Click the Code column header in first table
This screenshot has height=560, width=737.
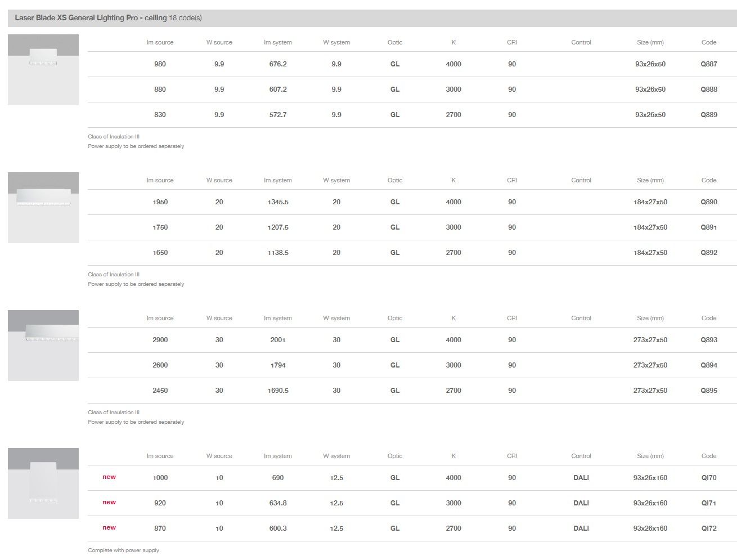(708, 42)
